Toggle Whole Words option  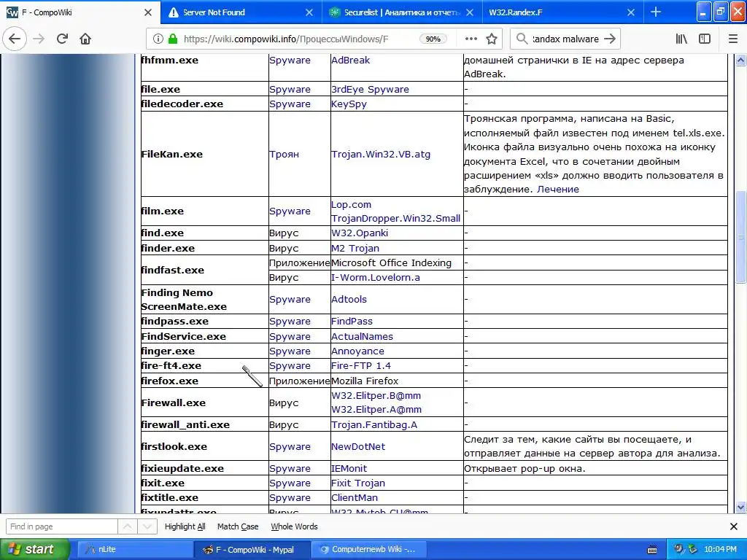pyautogui.click(x=294, y=526)
